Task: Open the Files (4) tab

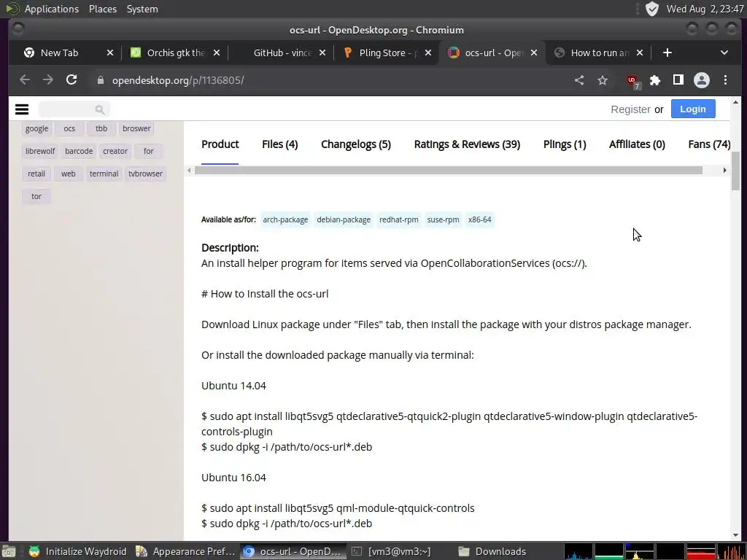Action: click(279, 144)
